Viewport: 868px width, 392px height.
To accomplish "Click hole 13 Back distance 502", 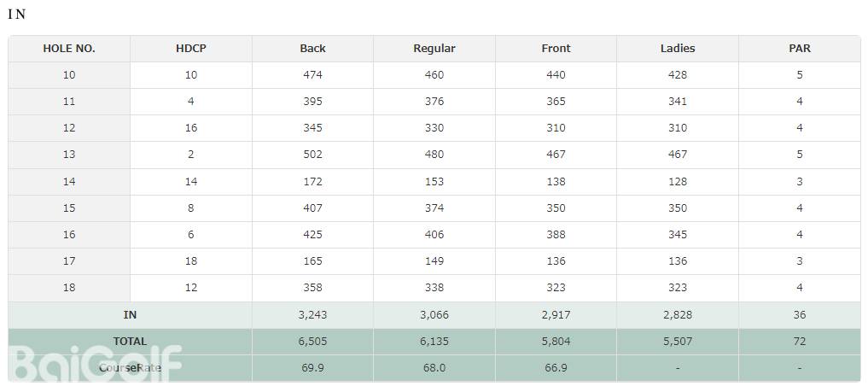I will (312, 155).
